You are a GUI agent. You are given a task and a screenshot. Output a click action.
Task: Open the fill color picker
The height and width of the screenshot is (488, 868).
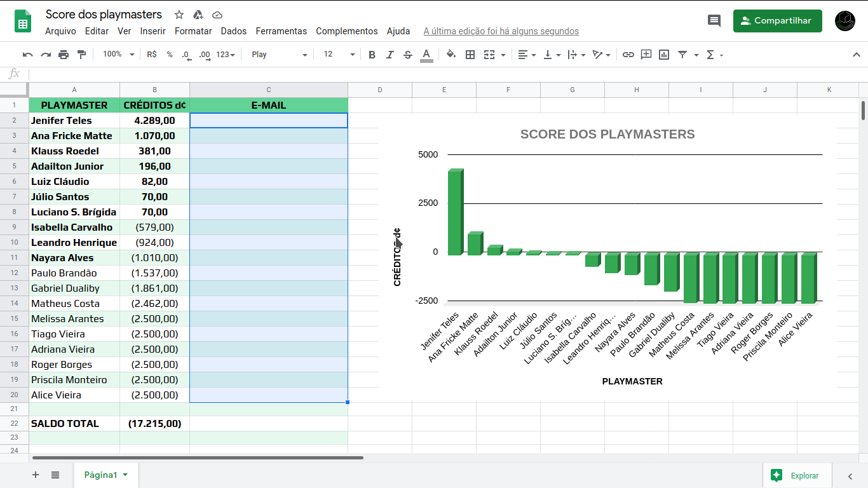tap(451, 55)
